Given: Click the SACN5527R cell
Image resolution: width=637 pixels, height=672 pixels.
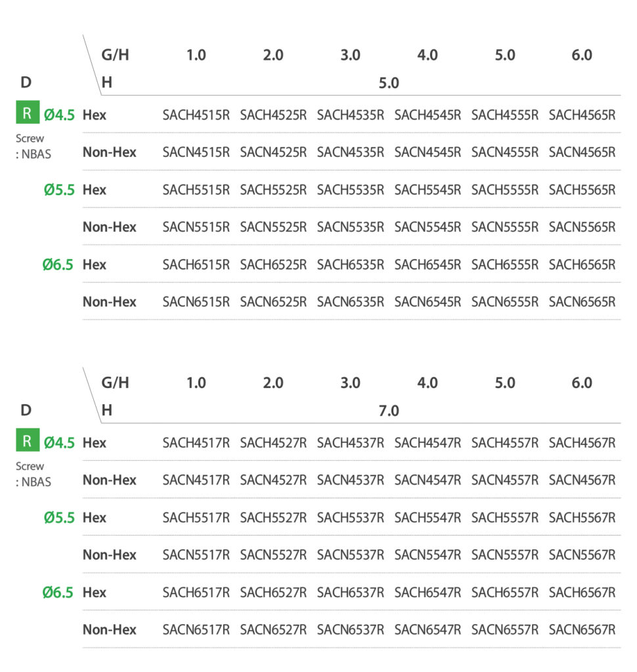Looking at the screenshot, I should pyautogui.click(x=273, y=555).
